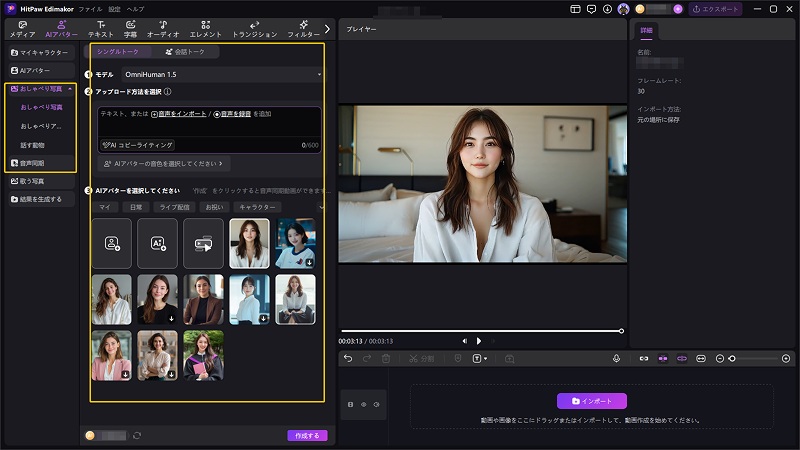Open 歌う写真 in the sidebar
This screenshot has width=800, height=450.
click(40, 181)
